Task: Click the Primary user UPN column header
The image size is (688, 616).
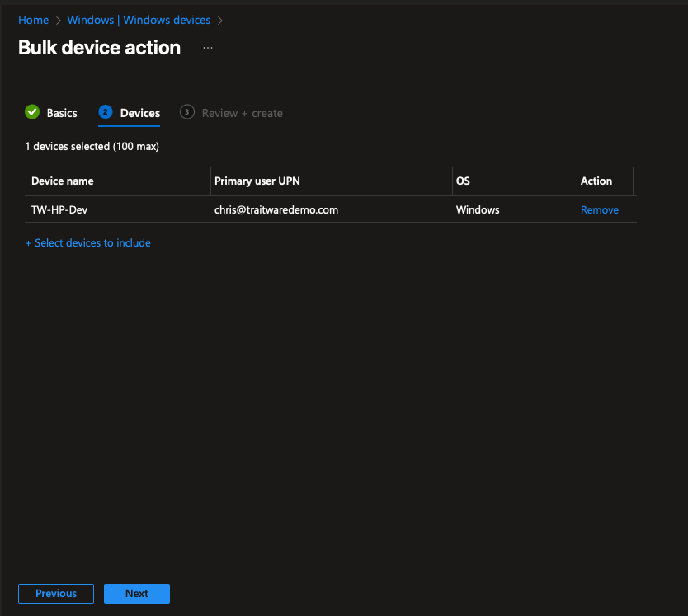Action: 256,181
